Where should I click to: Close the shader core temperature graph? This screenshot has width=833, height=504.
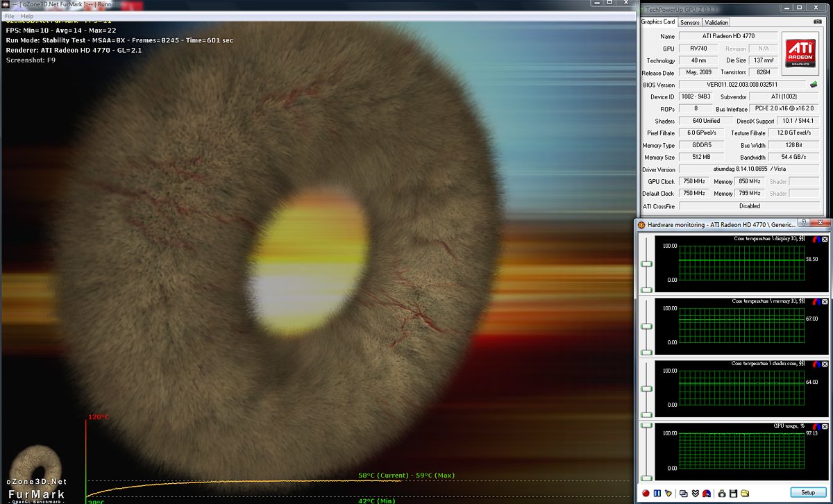pyautogui.click(x=825, y=364)
